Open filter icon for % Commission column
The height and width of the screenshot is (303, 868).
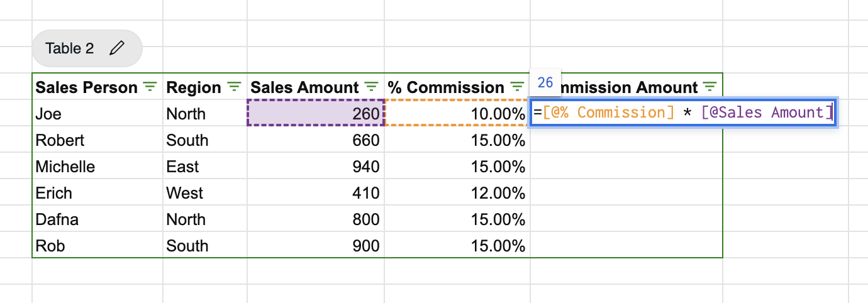(517, 87)
